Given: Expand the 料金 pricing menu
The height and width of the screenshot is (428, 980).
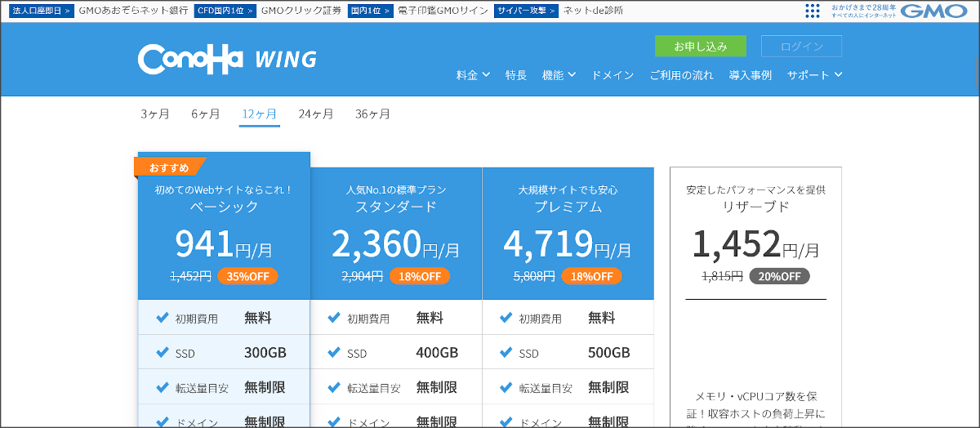Looking at the screenshot, I should tap(473, 75).
